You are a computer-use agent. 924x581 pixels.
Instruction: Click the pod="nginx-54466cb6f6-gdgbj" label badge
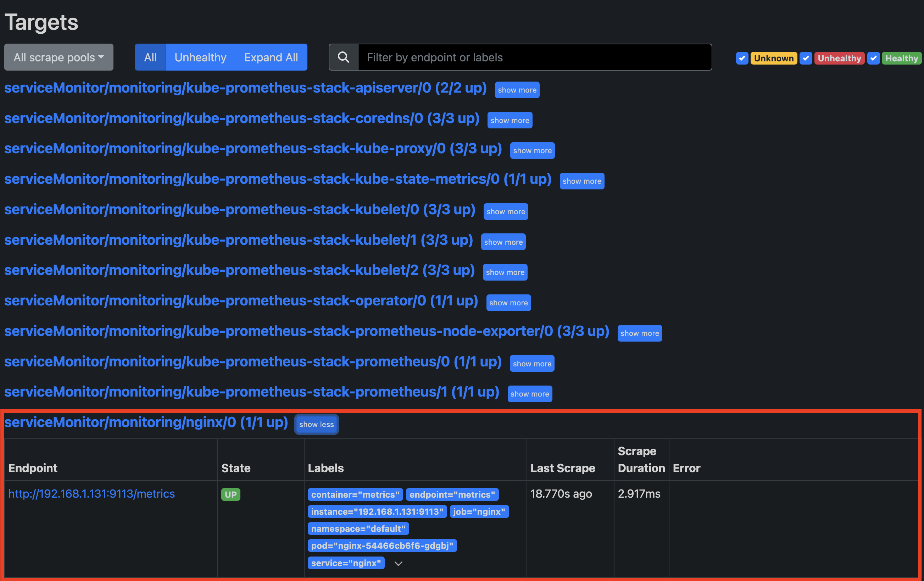tap(382, 546)
